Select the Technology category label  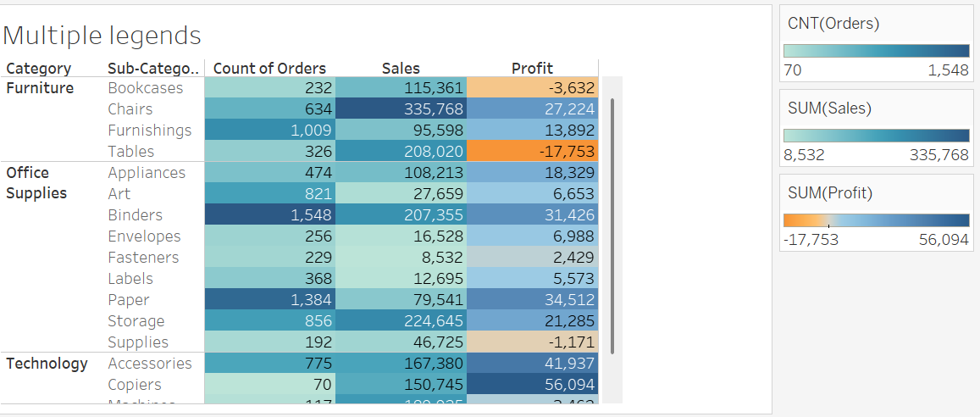pos(47,364)
